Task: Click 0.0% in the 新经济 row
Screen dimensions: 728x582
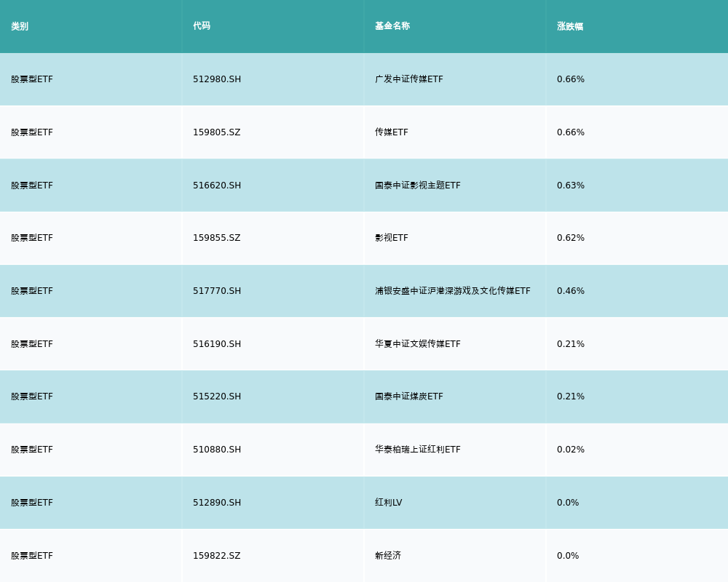Action: coord(568,556)
